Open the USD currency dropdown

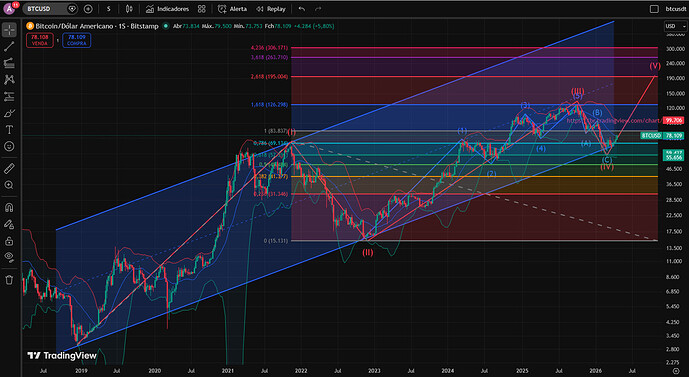(x=675, y=26)
